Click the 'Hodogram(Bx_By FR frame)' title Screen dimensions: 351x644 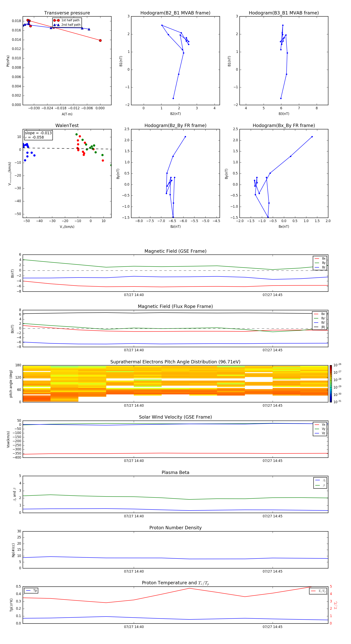click(284, 125)
